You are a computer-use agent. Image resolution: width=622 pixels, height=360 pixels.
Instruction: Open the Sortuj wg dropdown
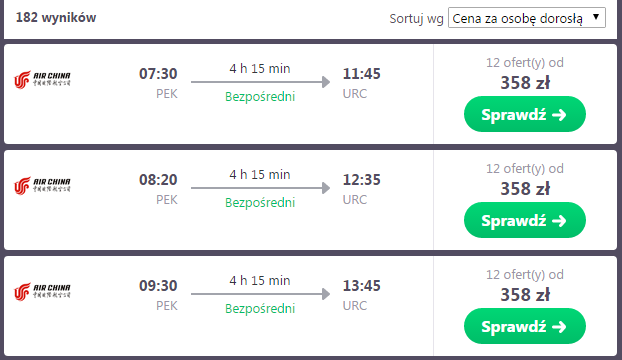tap(526, 18)
